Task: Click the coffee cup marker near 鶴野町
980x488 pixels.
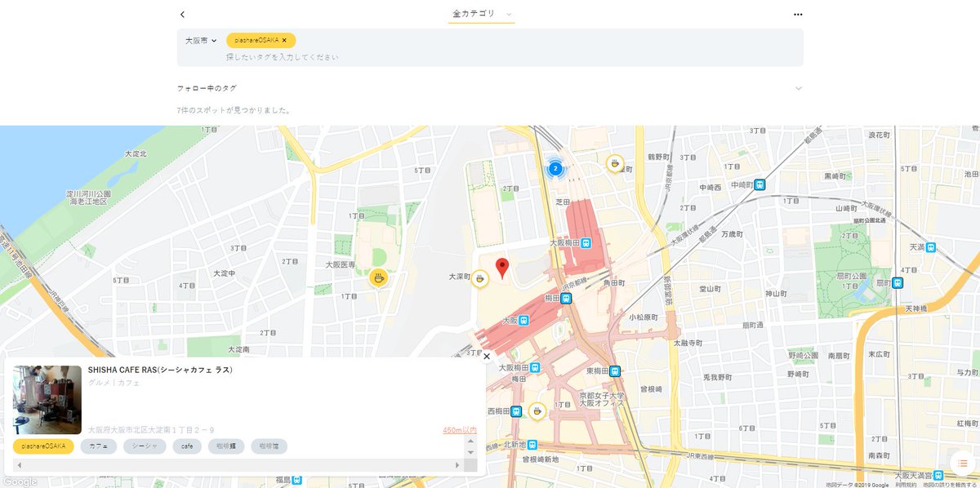Action: (613, 162)
